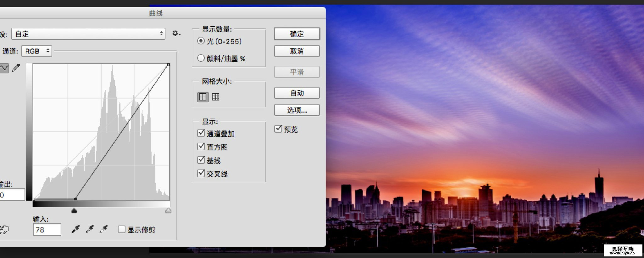Open the 自定 preset dropdown
This screenshot has height=258, width=644.
pos(88,34)
